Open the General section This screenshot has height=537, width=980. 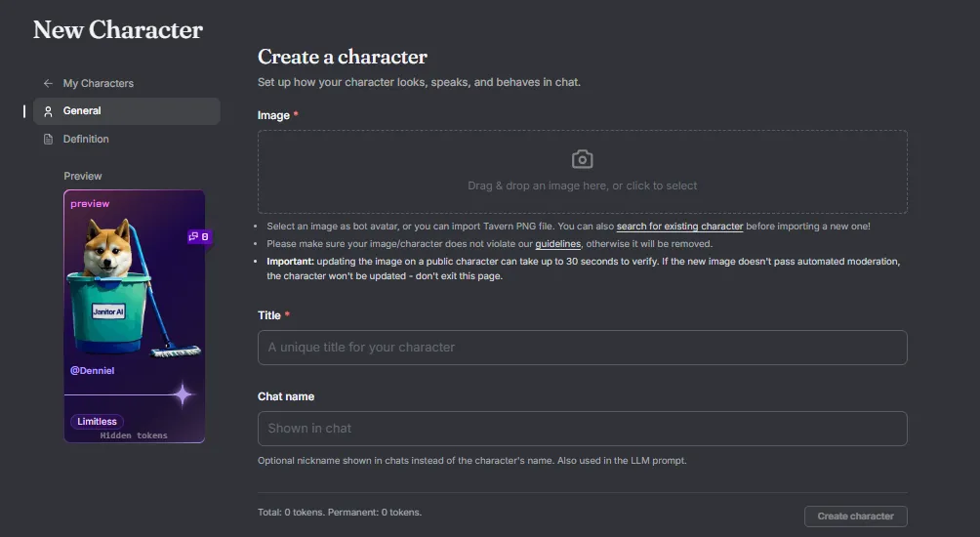(126, 111)
